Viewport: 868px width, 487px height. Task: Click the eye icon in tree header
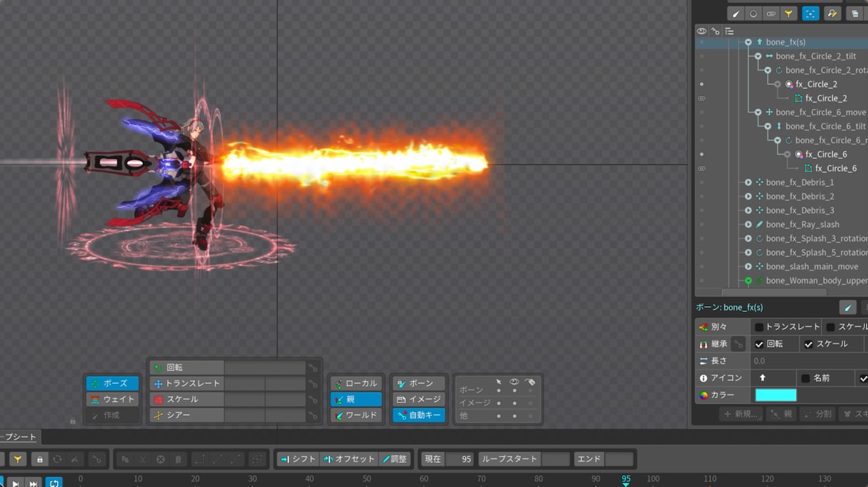click(x=702, y=31)
